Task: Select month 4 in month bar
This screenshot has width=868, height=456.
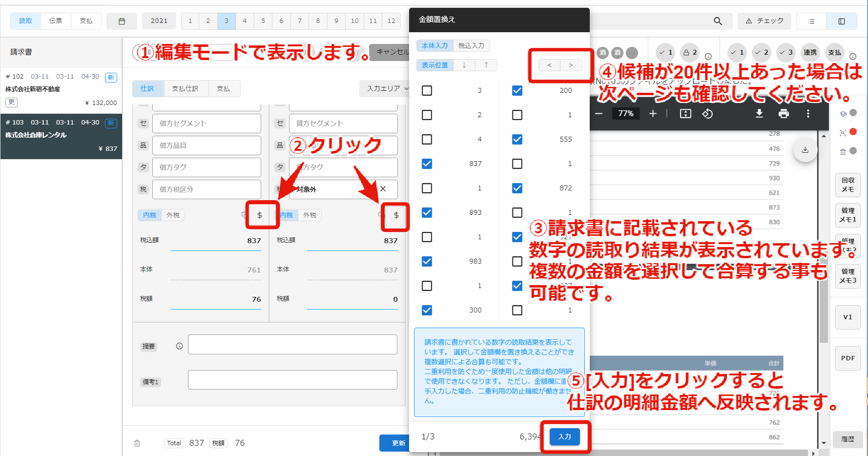Action: point(245,21)
